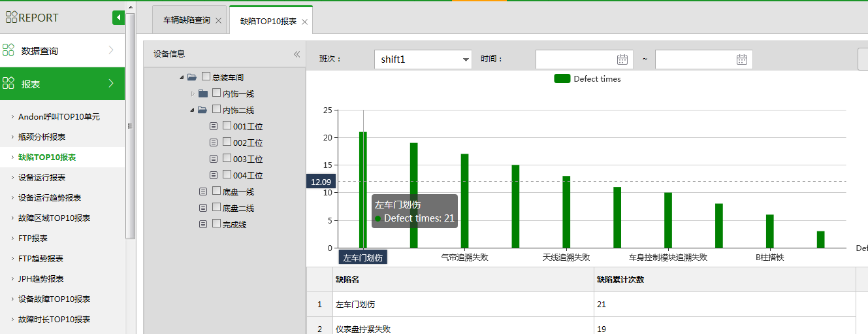This screenshot has width=868, height=334.
Task: Switch to the 车辆缺陷查询 tab
Action: coord(186,20)
